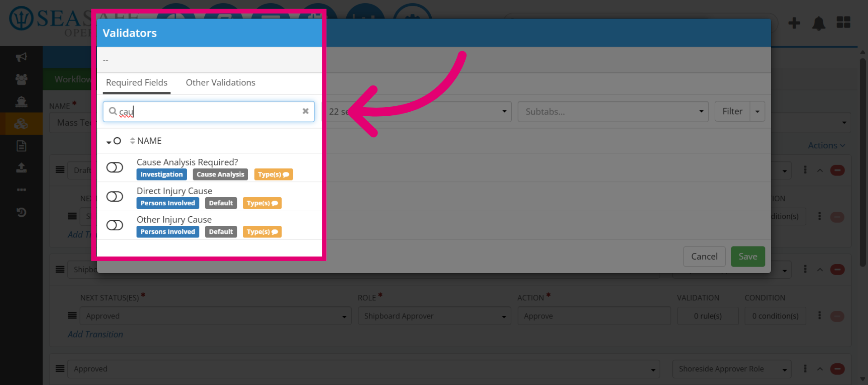Click the page vertical scrollbar
The height and width of the screenshot is (385, 868).
click(862, 163)
